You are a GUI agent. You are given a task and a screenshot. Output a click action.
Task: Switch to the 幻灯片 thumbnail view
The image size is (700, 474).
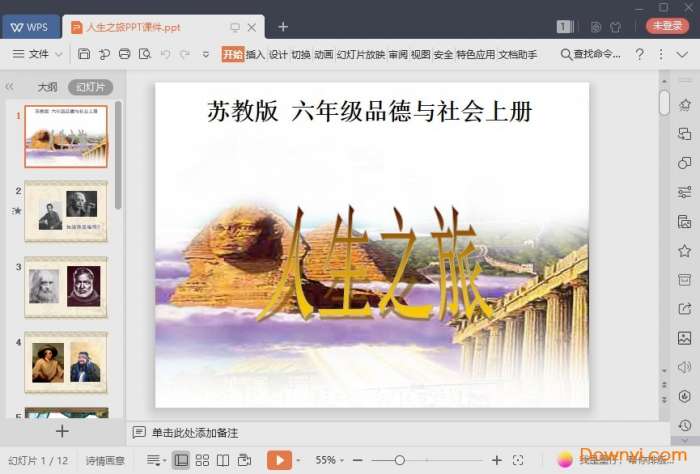pyautogui.click(x=91, y=87)
